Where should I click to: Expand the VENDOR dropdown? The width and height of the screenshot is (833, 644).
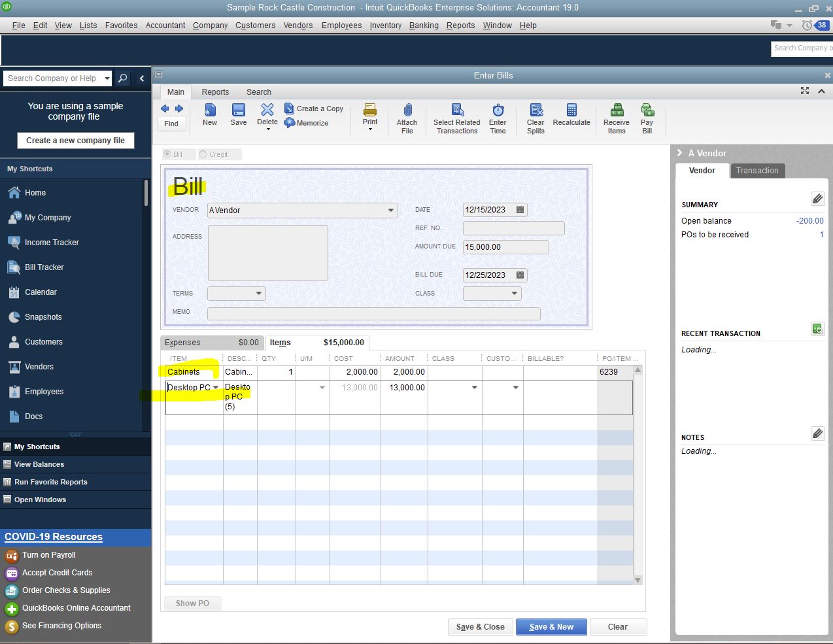(x=391, y=211)
